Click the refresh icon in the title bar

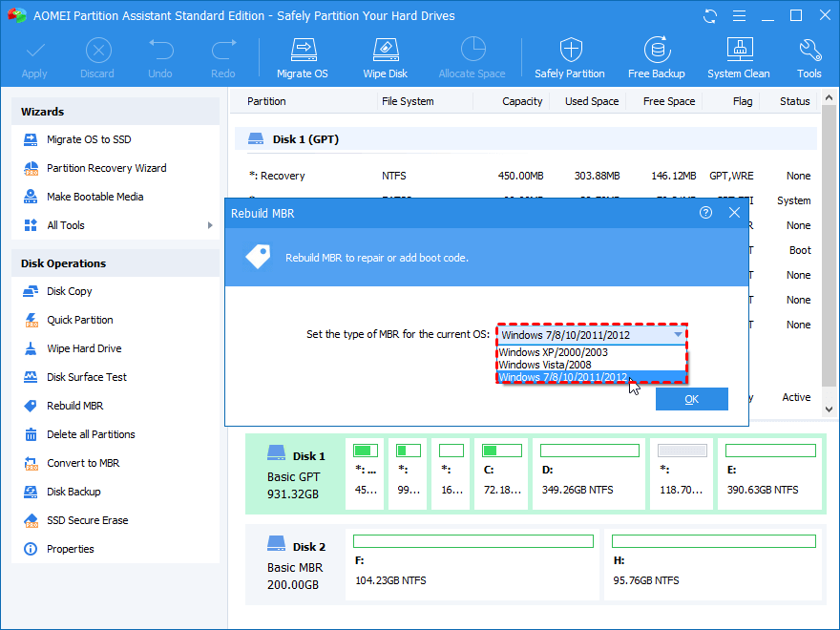click(x=710, y=16)
